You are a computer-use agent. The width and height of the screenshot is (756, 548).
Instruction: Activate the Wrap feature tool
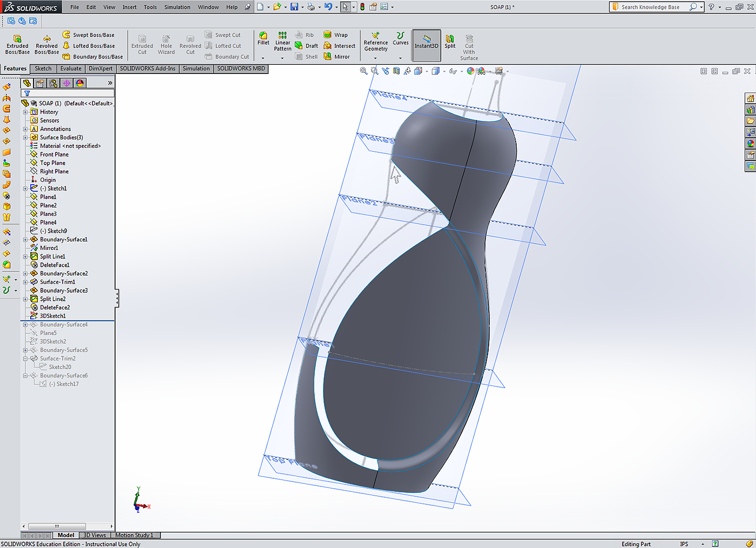point(335,35)
